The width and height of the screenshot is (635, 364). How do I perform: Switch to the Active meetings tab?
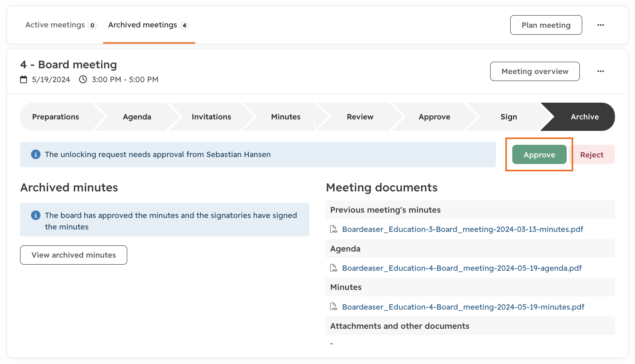pyautogui.click(x=61, y=25)
